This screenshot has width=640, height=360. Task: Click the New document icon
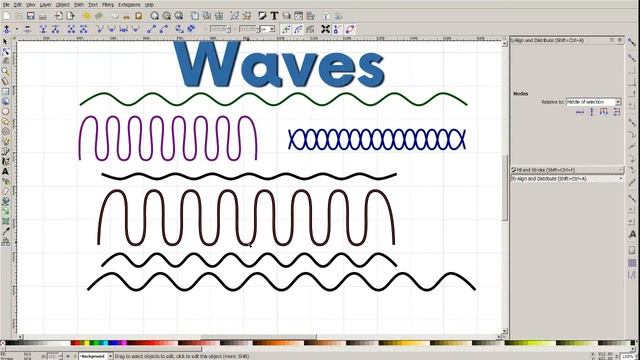[x=7, y=16]
